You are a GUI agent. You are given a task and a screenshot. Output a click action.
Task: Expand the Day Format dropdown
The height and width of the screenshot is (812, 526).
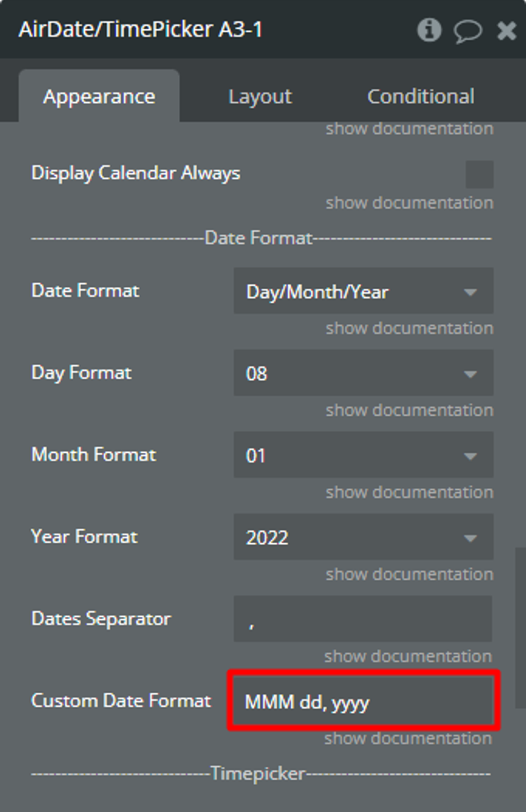tap(363, 373)
